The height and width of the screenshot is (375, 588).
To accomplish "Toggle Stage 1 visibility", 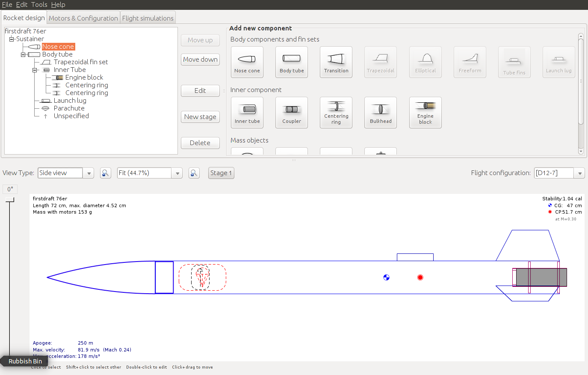I will click(221, 173).
